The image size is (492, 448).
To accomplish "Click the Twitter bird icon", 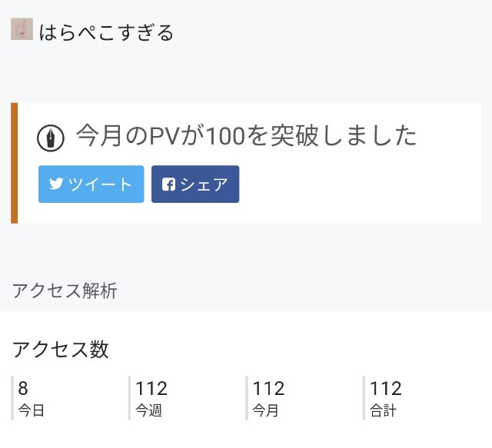I will tap(56, 184).
